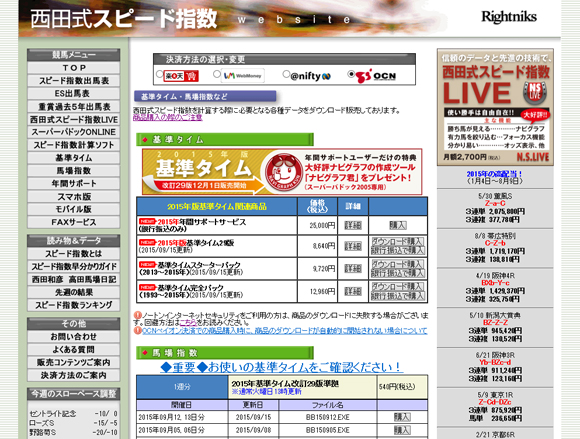Click 詳細 for 基準タイム29版
The image size is (580, 439).
pos(353,246)
